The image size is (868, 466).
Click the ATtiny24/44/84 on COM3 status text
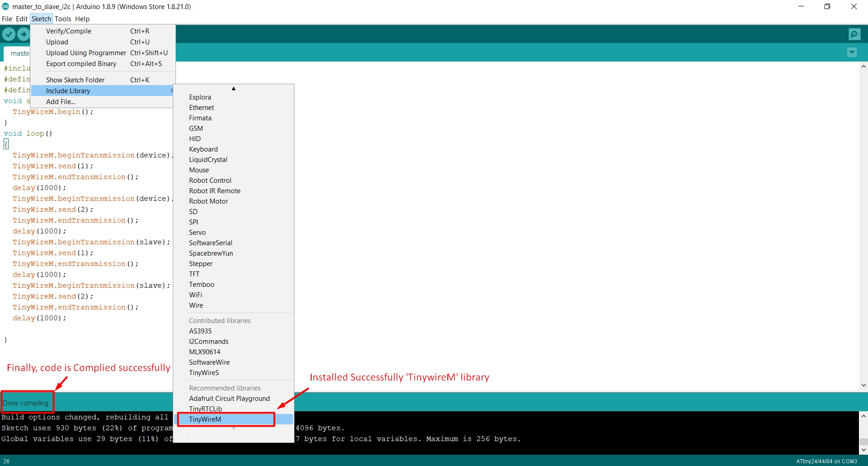[826, 461]
